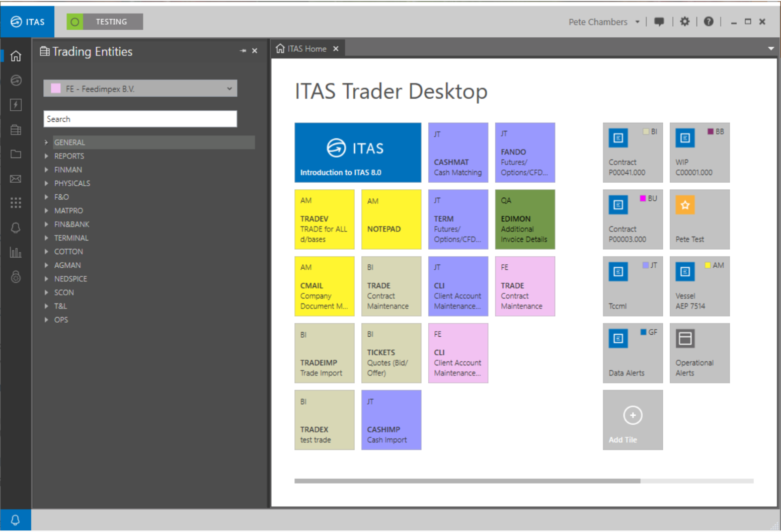The width and height of the screenshot is (781, 532).
Task: Close the Trading Entities panel
Action: (x=255, y=51)
